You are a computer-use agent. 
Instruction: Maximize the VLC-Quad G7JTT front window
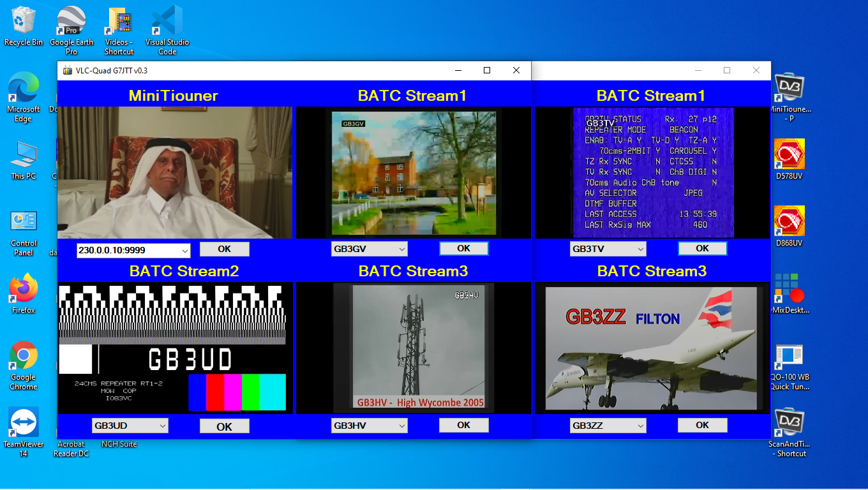pyautogui.click(x=487, y=71)
